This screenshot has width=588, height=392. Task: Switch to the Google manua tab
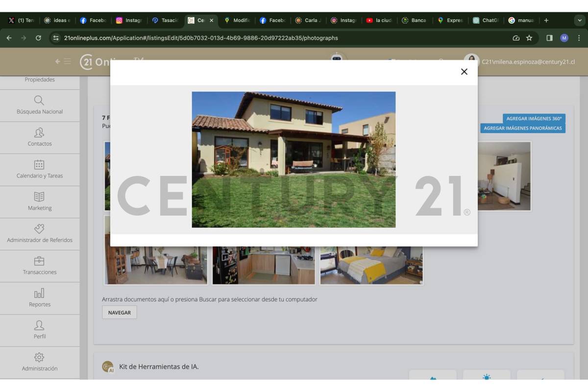(521, 21)
